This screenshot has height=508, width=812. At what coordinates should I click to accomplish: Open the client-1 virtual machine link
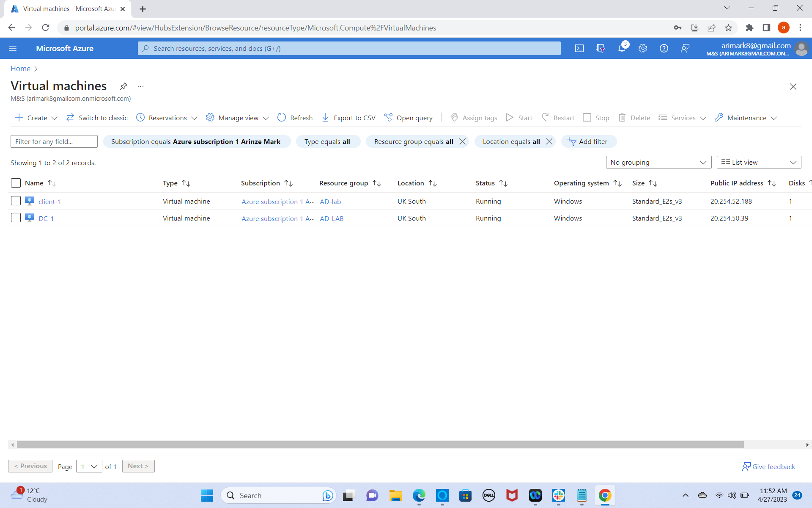click(50, 202)
